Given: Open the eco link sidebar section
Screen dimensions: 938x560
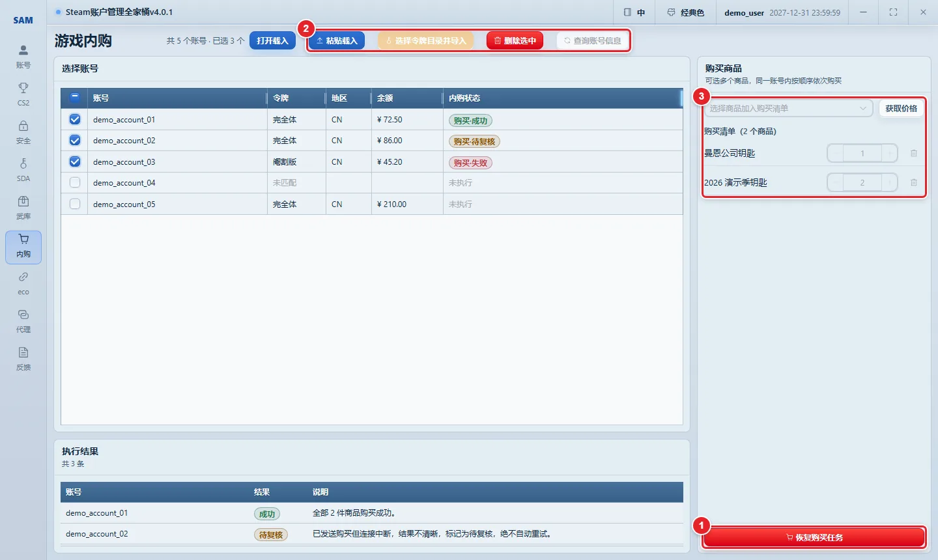Looking at the screenshot, I should [x=23, y=284].
